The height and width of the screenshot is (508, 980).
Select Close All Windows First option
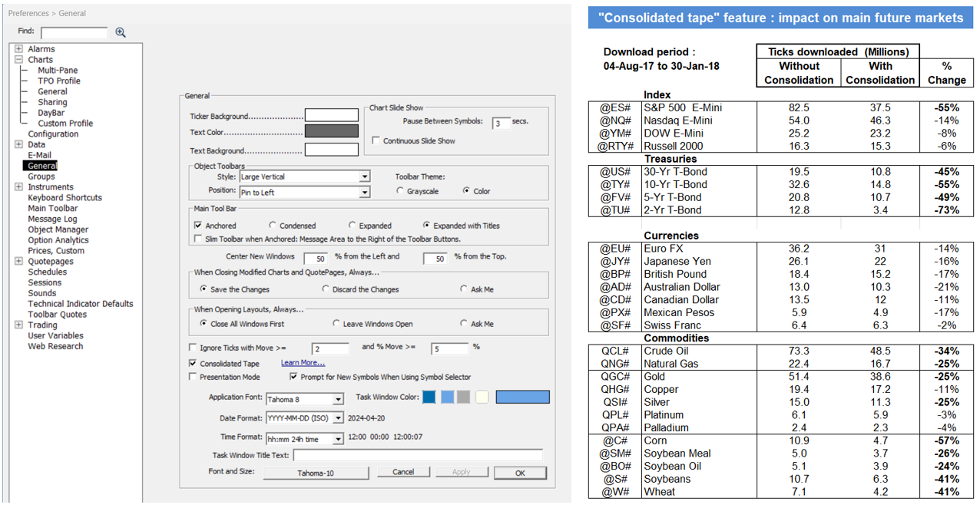[x=204, y=324]
